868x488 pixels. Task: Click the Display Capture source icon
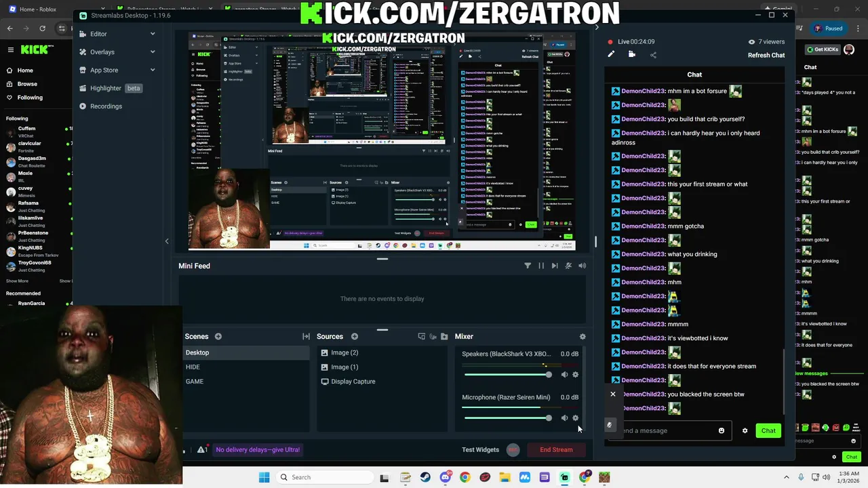point(325,382)
